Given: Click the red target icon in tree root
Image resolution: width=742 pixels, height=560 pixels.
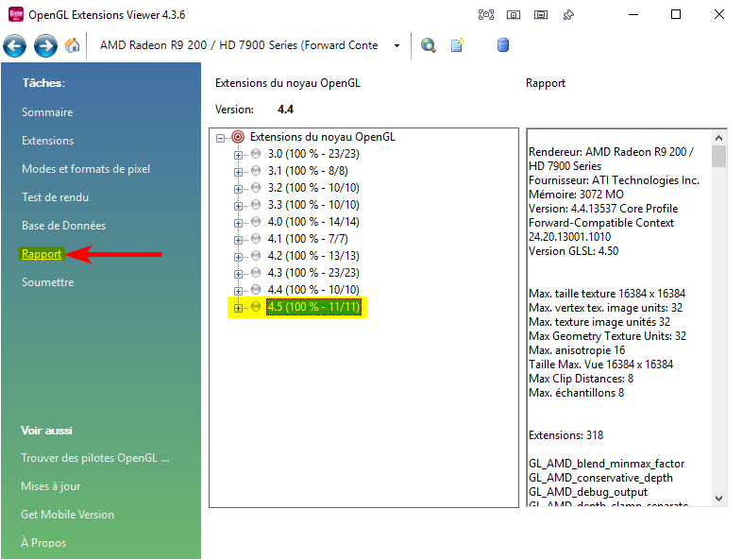Looking at the screenshot, I should click(x=238, y=137).
